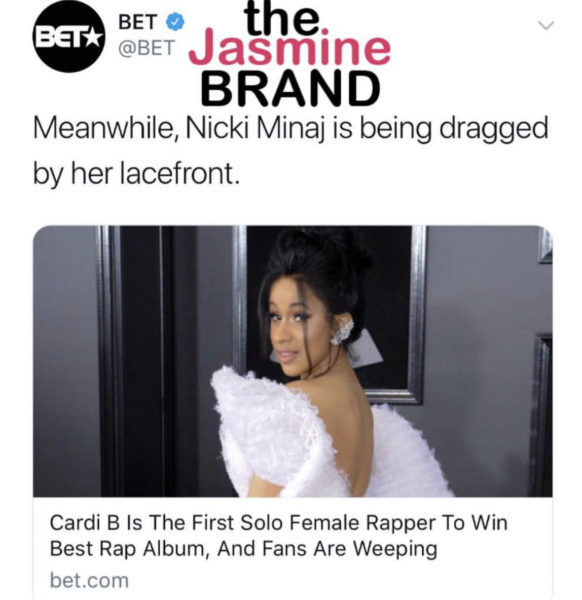Open the link card preview photo
Screen dimensions: 582x600
click(x=293, y=361)
